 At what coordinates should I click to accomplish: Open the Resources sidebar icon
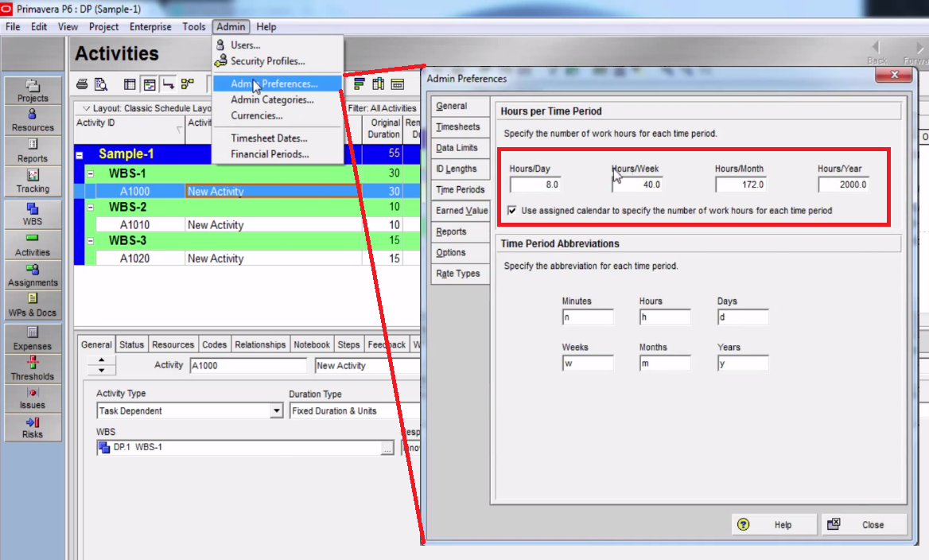tap(33, 120)
